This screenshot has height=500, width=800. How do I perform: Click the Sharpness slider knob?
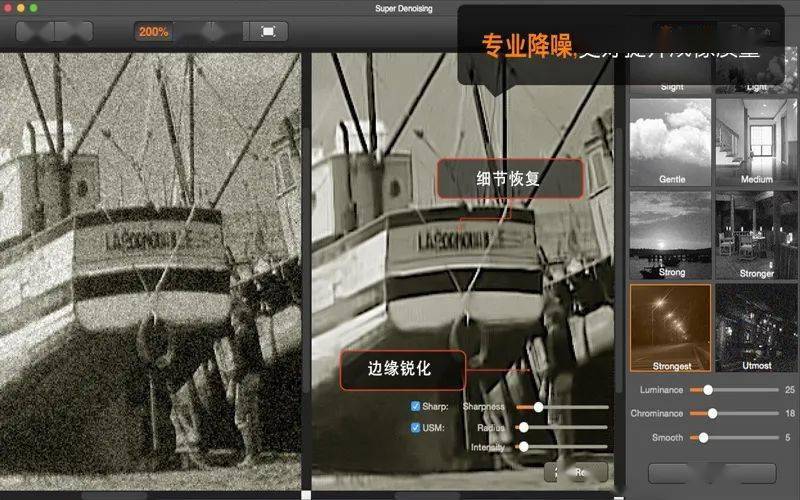[538, 407]
